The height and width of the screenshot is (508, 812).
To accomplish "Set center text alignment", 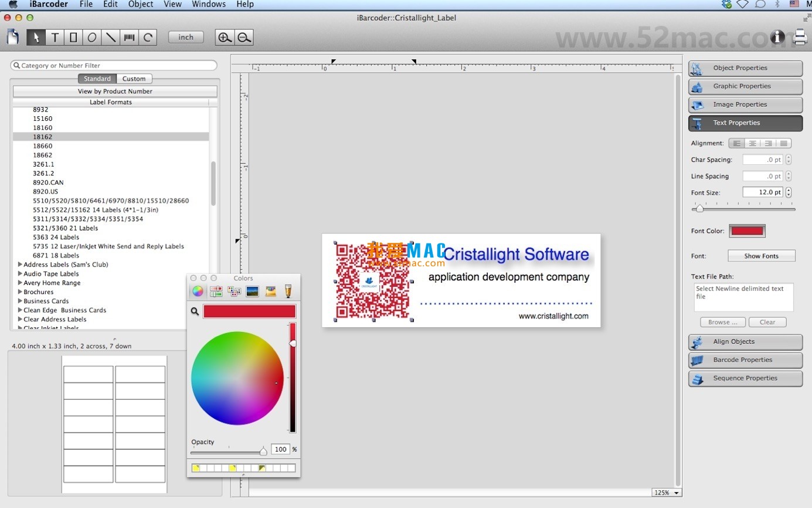I will [x=753, y=143].
